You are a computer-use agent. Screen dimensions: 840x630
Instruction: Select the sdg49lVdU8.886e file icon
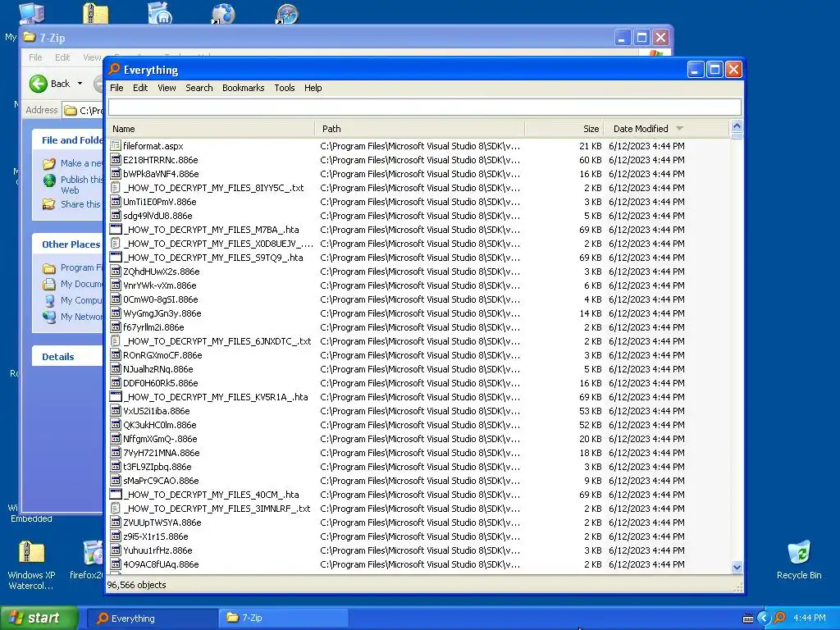[x=115, y=216]
